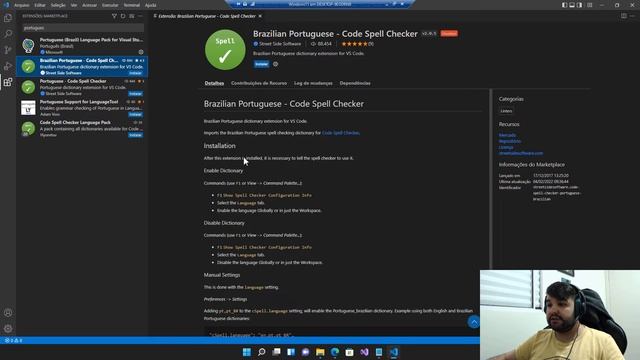Click the blue scroll-to-top button
The image size is (640, 360).
point(473,322)
